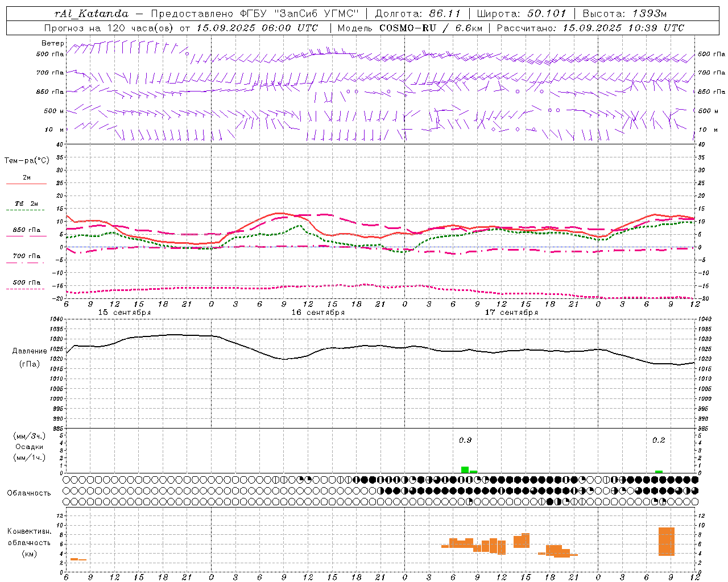Select the Высота: 1393м elevation text
Image resolution: width=728 pixels, height=582 pixels.
[x=625, y=14]
